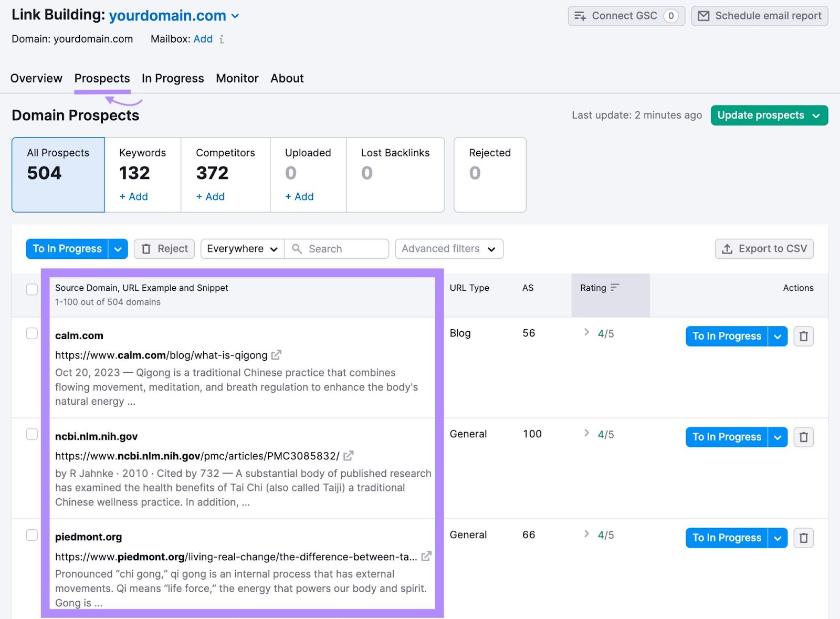
Task: Click the 4/5 rating for calm.com
Action: [x=606, y=334]
